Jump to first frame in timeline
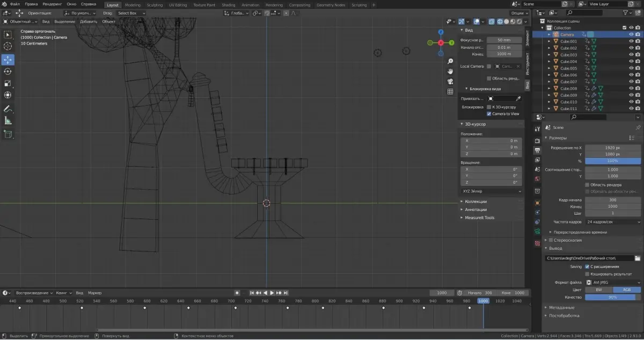 tap(252, 293)
